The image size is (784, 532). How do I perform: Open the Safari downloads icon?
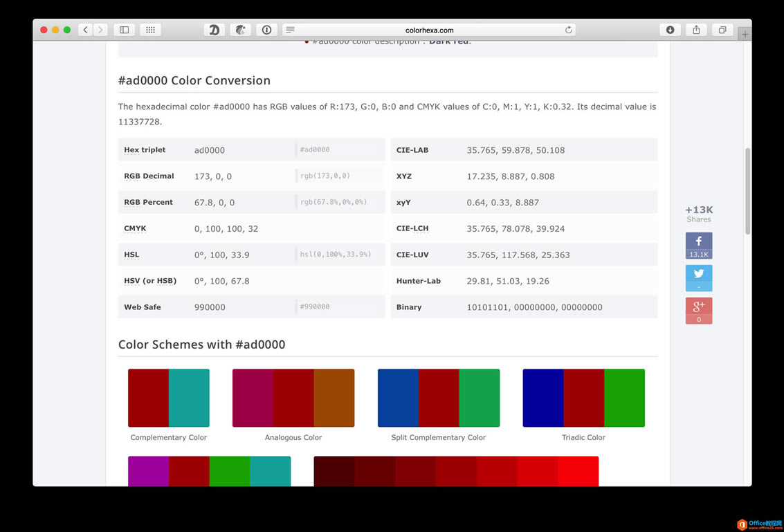click(670, 30)
